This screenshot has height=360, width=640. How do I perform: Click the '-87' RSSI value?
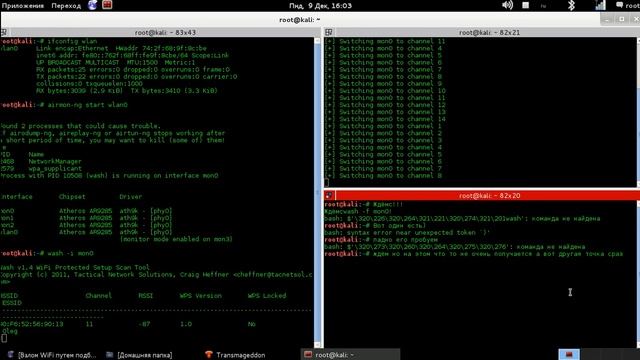pos(144,324)
